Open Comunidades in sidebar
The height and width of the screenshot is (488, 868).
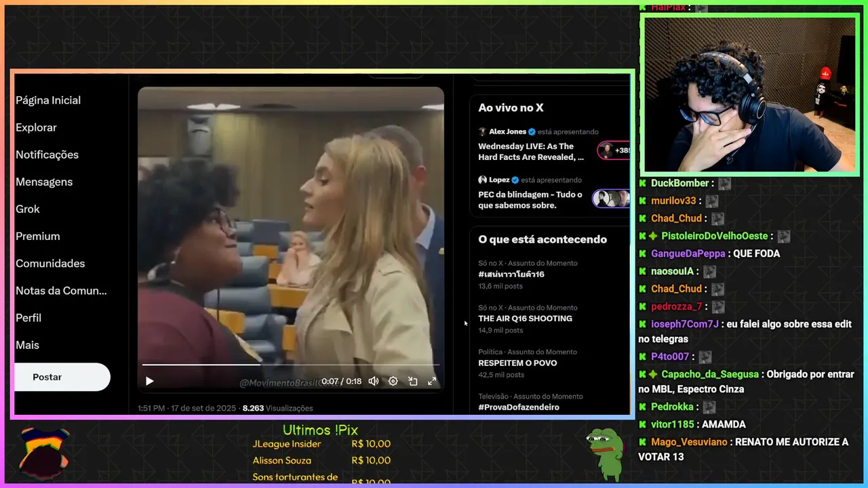[50, 263]
